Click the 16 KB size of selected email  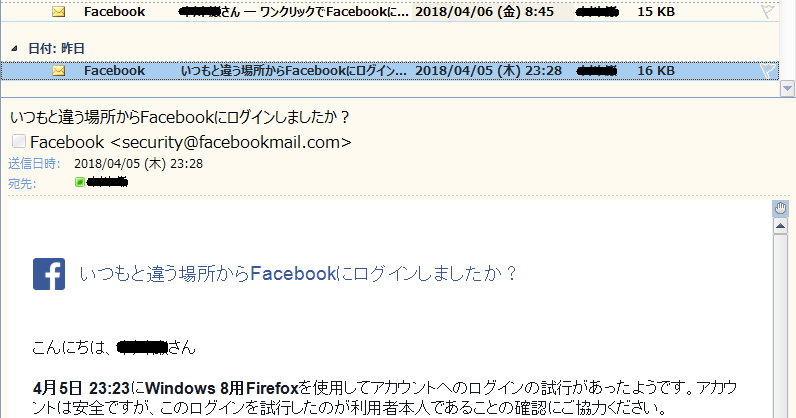(x=656, y=71)
